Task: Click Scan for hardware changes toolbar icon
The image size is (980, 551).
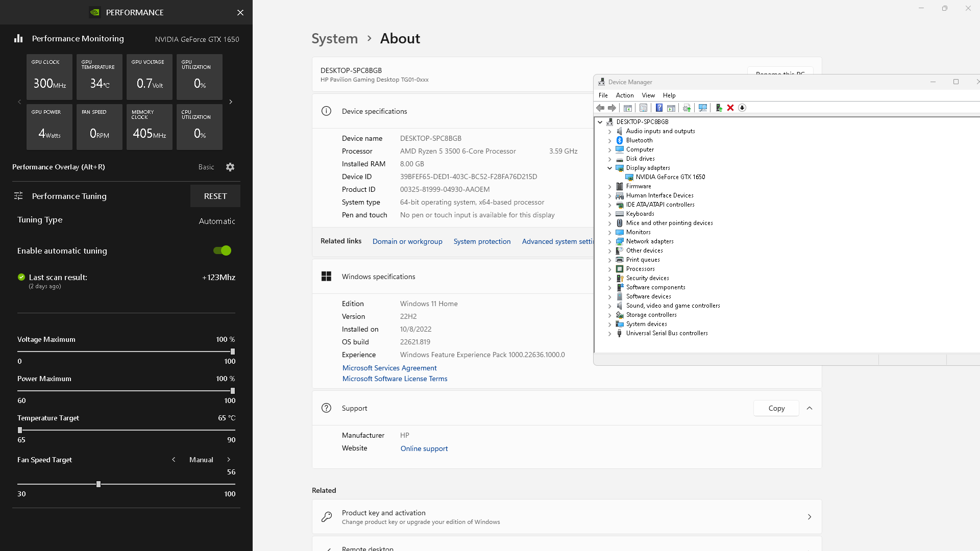Action: click(x=703, y=108)
